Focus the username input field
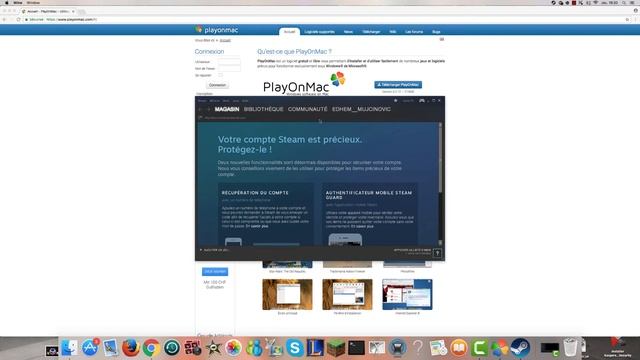The height and width of the screenshot is (360, 640). [x=229, y=62]
